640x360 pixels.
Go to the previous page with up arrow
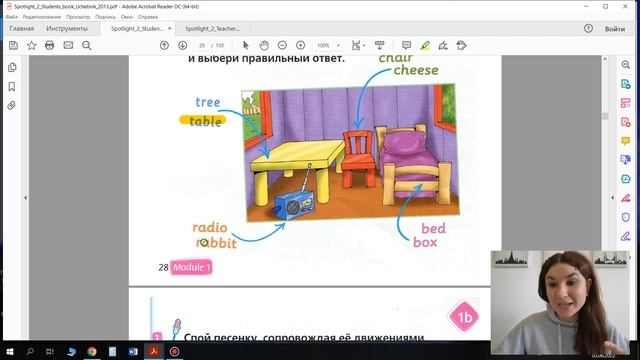tap(164, 45)
